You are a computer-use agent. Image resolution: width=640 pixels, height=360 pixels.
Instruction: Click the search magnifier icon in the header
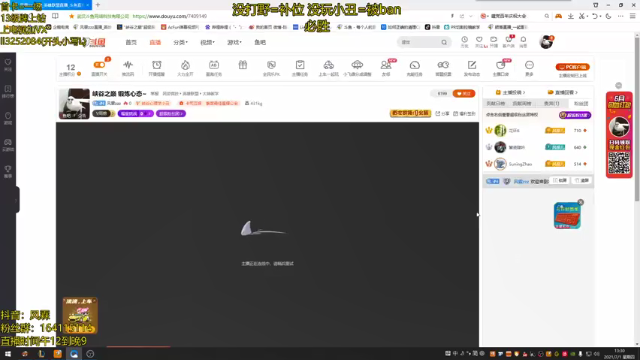[444, 42]
